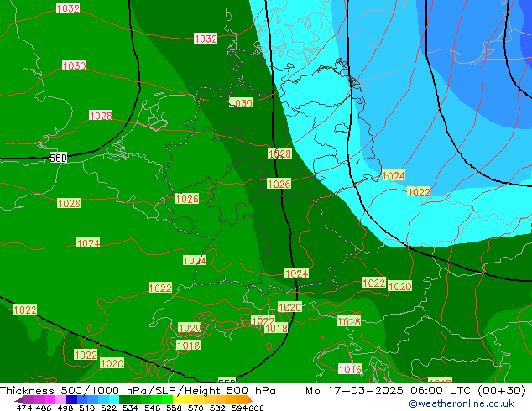Click the legend value 594

pyautogui.click(x=239, y=408)
